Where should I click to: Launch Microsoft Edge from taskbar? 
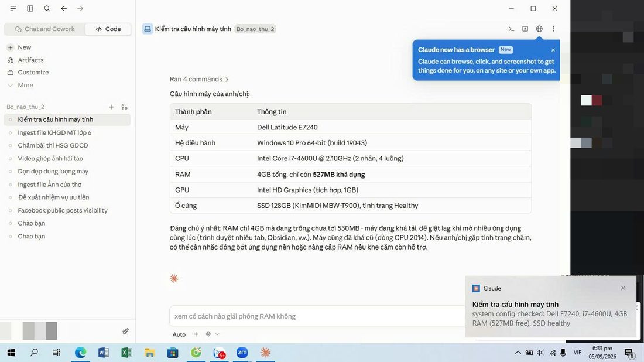(x=81, y=353)
